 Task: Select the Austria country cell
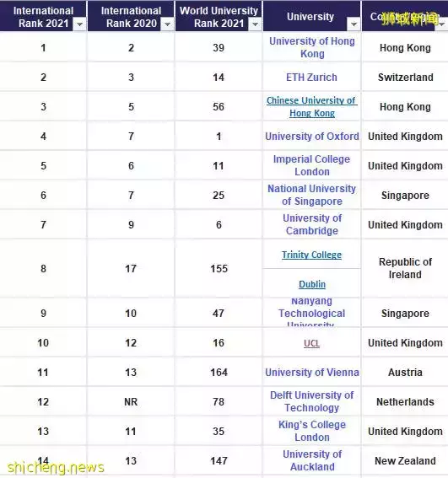pos(405,373)
